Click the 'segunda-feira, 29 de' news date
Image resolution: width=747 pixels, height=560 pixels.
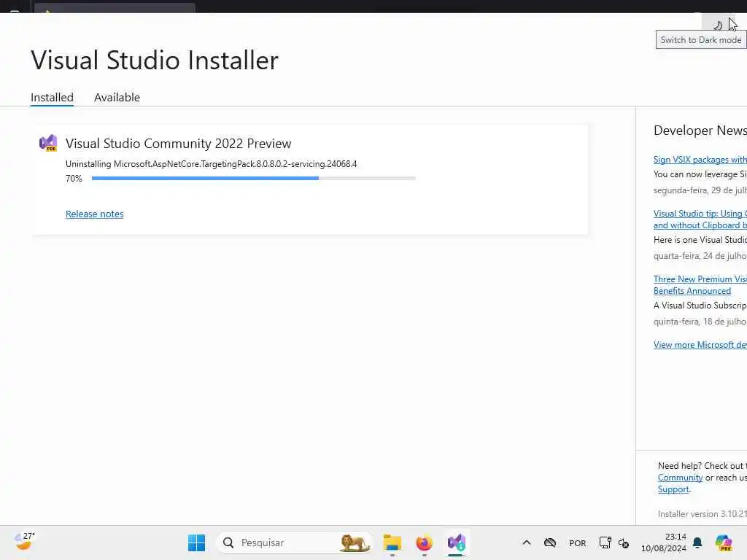700,190
